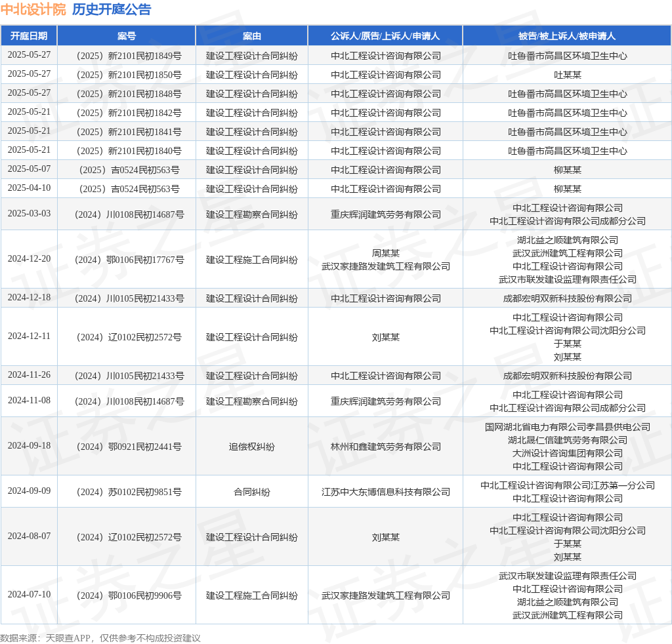Click the date 2024-08-07
This screenshot has height=644, width=672.
pos(29,536)
